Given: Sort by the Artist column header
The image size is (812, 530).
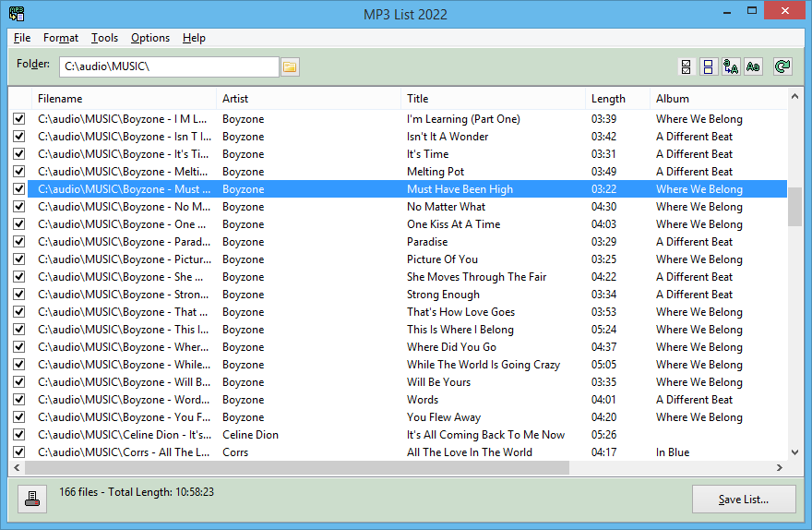Looking at the screenshot, I should point(308,99).
